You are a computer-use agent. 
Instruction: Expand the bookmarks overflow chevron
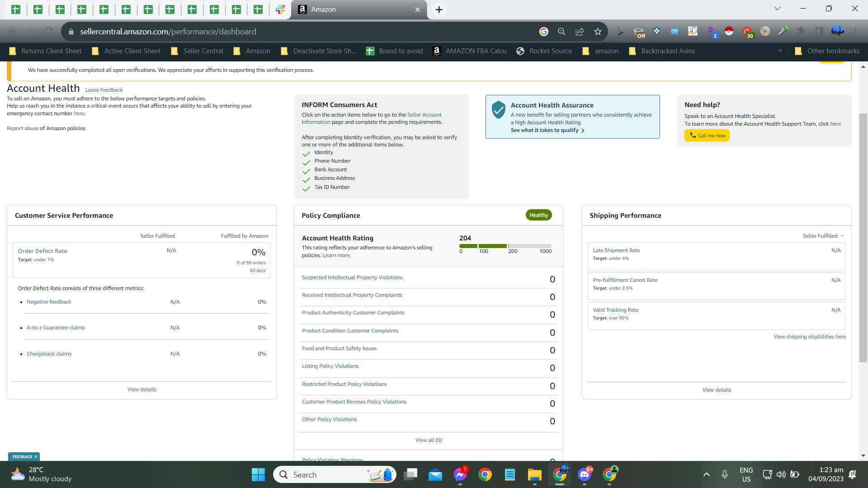coord(780,51)
